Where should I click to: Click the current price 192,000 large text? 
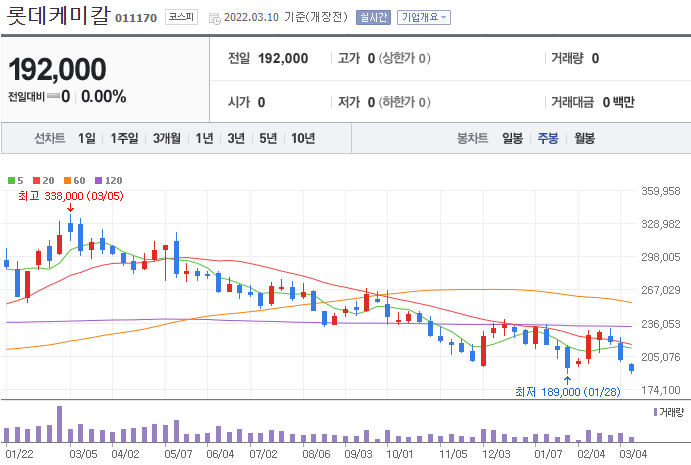pos(57,69)
